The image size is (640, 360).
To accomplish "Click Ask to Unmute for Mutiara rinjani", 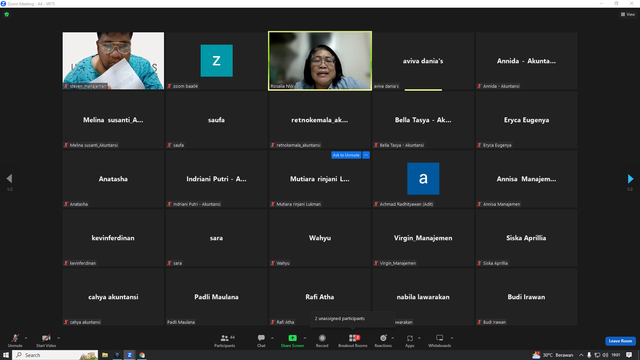I will point(346,155).
